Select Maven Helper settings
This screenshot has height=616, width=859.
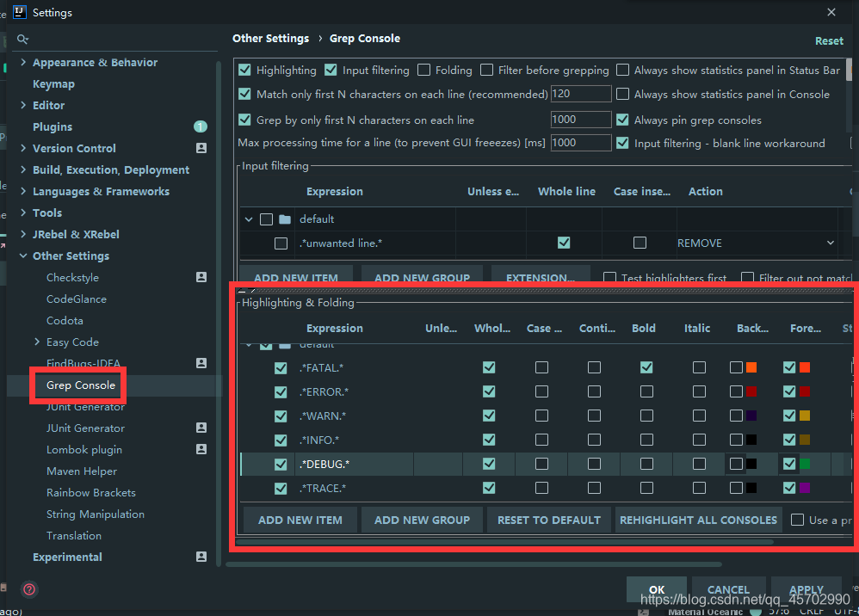tap(82, 471)
